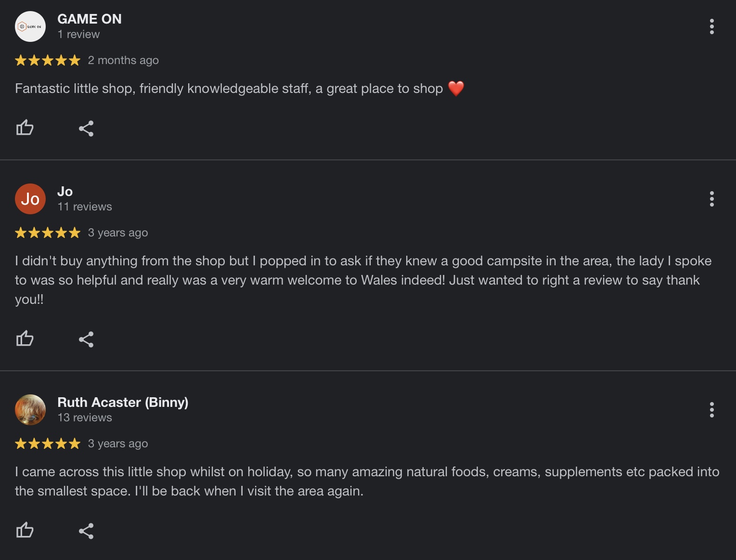Click the heart emoji in GAME ON review

(456, 89)
